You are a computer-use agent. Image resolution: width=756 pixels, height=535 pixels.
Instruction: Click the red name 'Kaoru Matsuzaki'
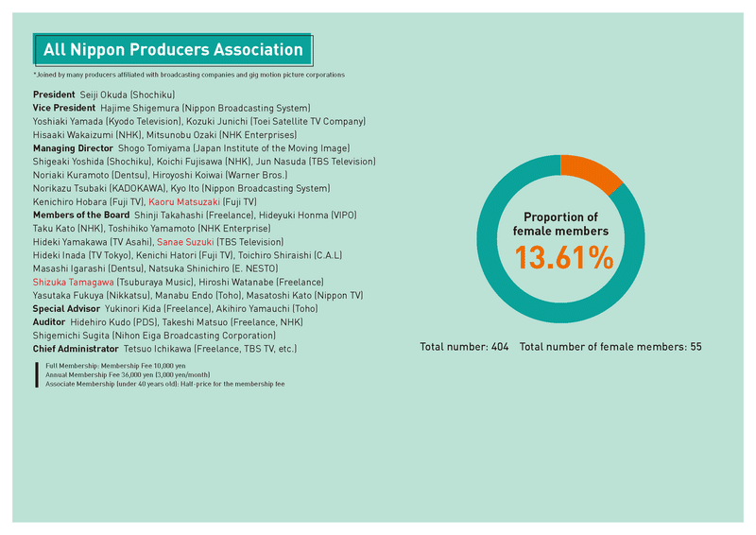pos(184,202)
